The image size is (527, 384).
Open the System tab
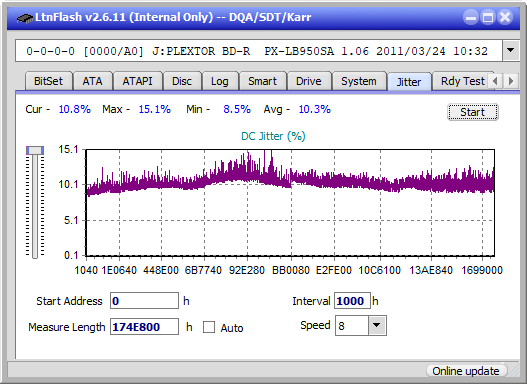[359, 81]
